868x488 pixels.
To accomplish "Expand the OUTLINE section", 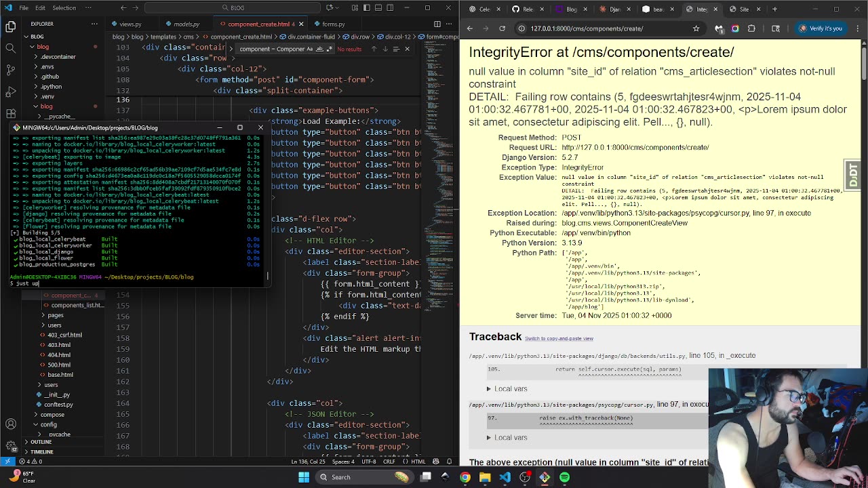I will pyautogui.click(x=41, y=442).
